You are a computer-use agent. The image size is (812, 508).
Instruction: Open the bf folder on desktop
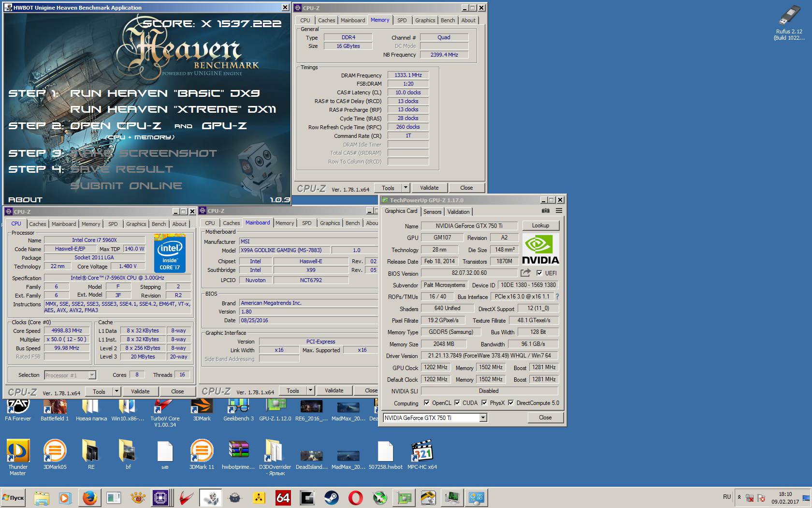128,454
